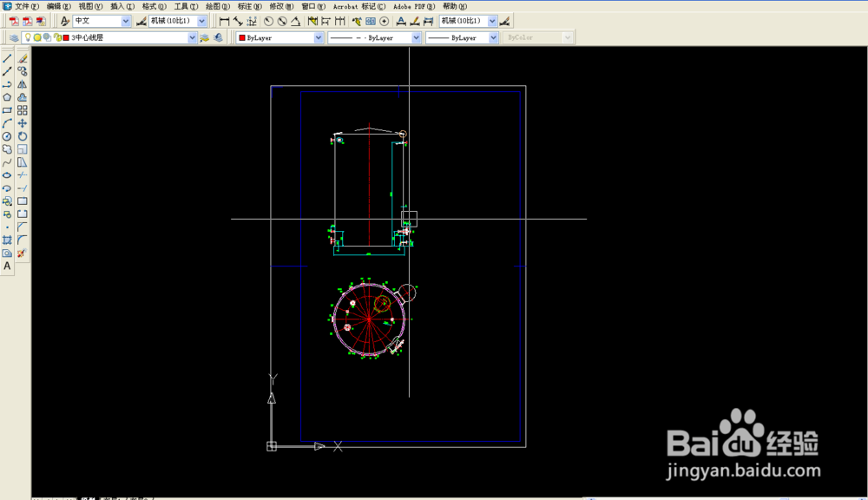This screenshot has width=868, height=500.
Task: Select the Array tool
Action: click(x=23, y=110)
